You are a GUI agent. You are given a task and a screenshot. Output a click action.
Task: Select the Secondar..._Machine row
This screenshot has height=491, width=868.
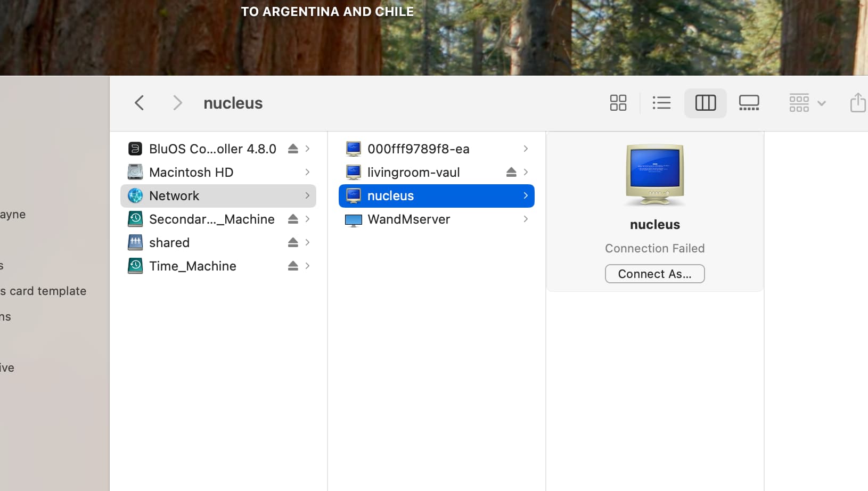coord(218,219)
